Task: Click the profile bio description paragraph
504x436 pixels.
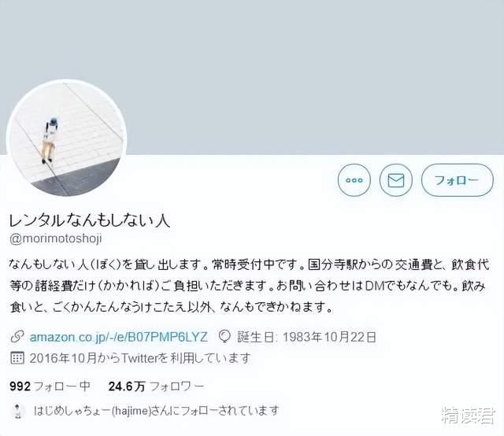Action: pyautogui.click(x=250, y=286)
